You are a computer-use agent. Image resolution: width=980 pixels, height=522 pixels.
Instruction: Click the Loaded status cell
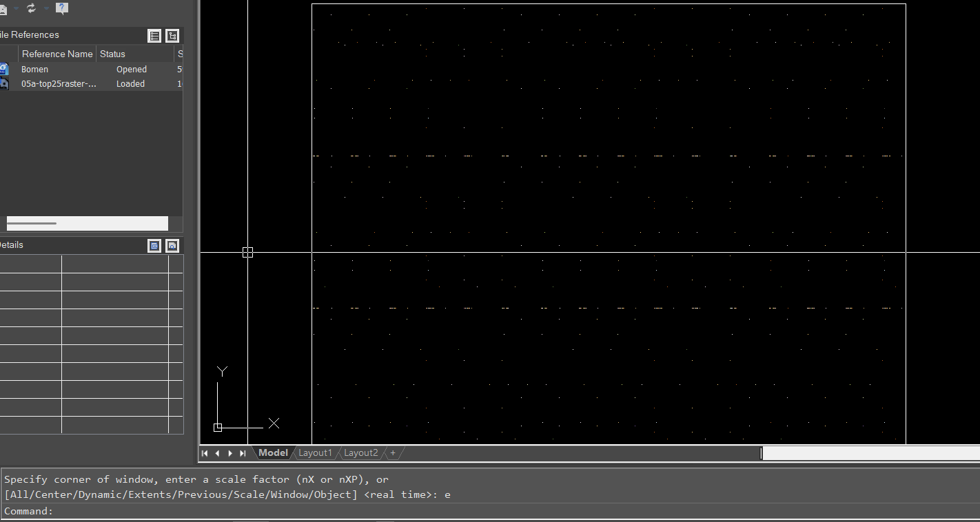pos(130,84)
